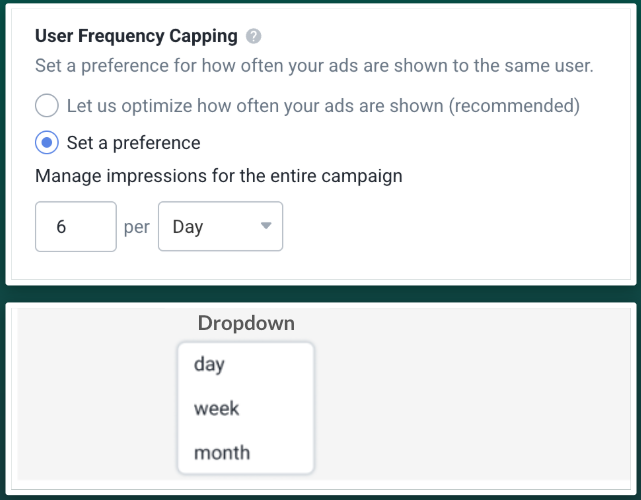
Task: Click the "User Frequency Capping" heading
Action: [x=136, y=37]
